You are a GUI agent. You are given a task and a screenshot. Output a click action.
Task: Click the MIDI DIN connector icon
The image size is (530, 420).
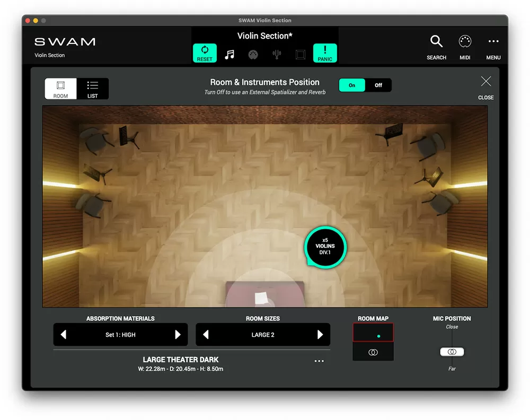pos(253,54)
